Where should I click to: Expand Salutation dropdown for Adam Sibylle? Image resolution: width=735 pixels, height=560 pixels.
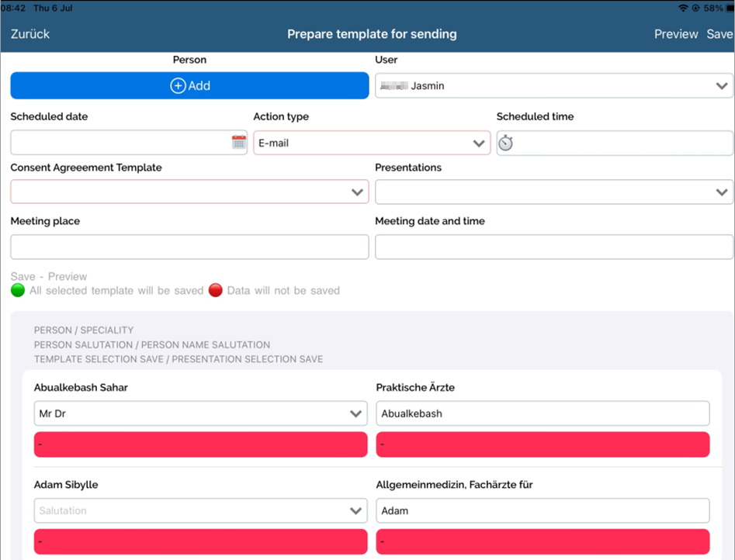(x=200, y=510)
